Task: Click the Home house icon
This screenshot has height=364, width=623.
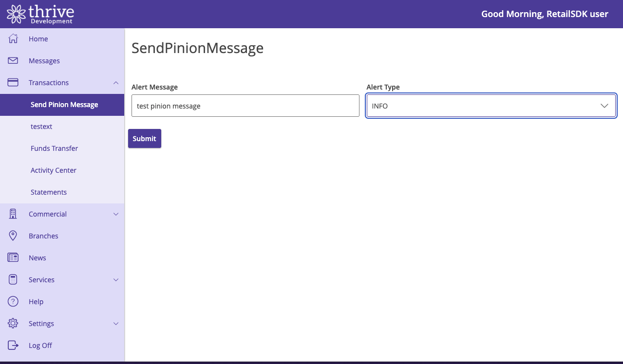Action: click(x=13, y=39)
